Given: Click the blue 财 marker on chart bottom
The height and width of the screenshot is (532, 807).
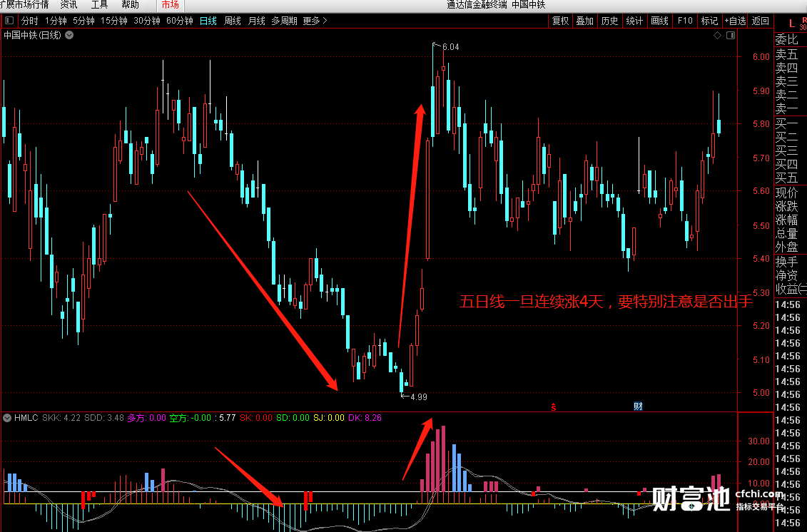Looking at the screenshot, I should coord(638,406).
